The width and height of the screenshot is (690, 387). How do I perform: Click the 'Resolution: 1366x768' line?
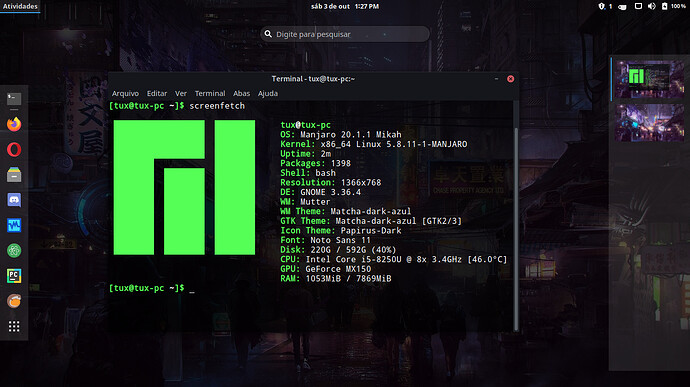[x=330, y=182]
